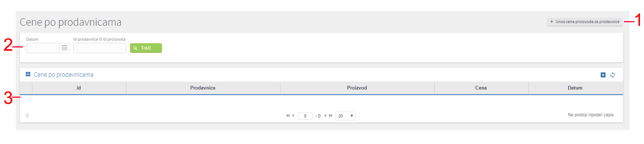The height and width of the screenshot is (144, 644).
Task: Click the page number input box
Action: coord(305,116)
